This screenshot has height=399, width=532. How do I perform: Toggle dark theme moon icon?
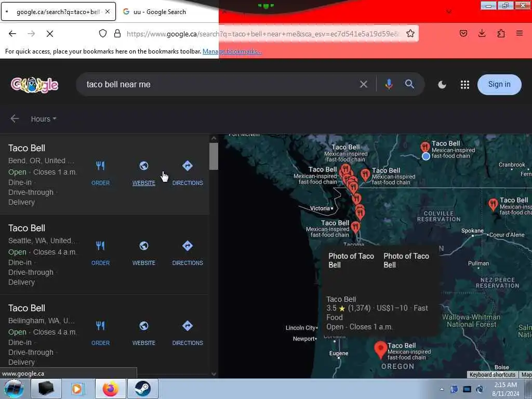pos(442,85)
